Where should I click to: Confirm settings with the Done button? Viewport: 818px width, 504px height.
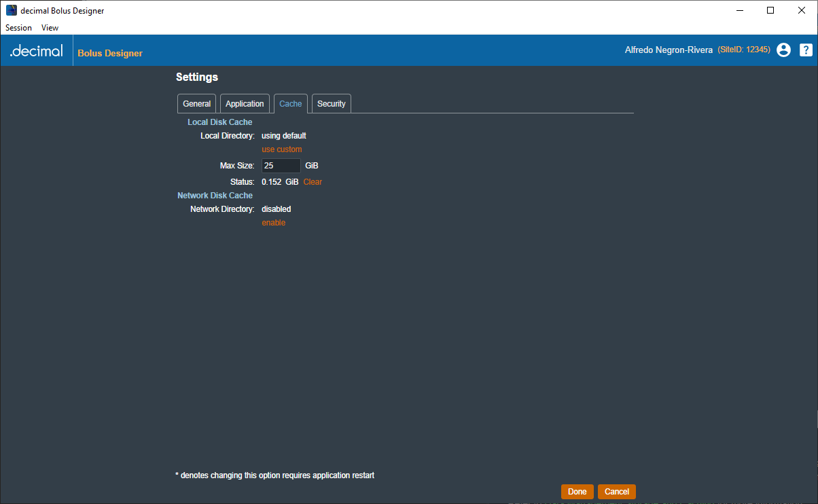tap(577, 492)
